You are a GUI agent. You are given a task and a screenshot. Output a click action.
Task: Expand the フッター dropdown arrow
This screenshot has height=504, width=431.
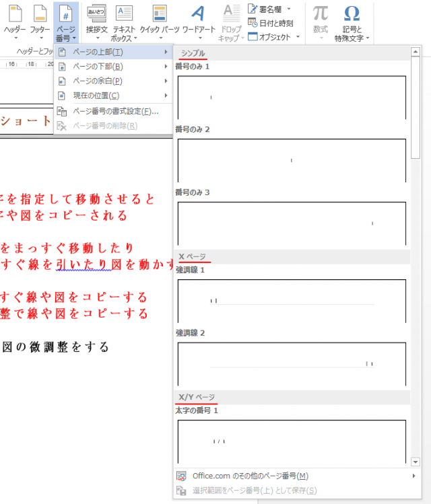(41, 38)
